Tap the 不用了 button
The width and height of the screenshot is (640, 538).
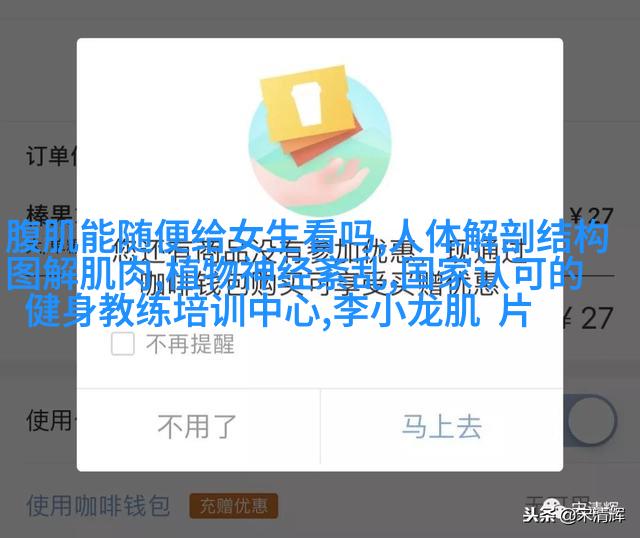[198, 427]
